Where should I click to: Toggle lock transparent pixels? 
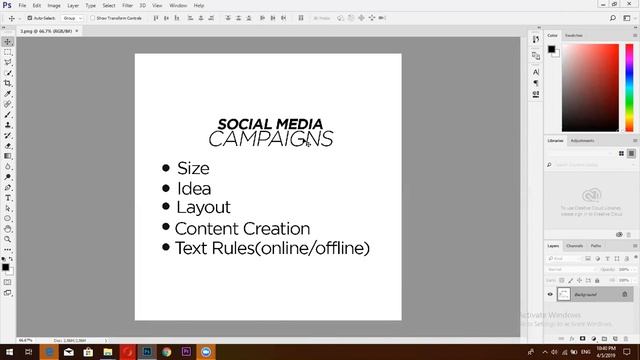(562, 280)
